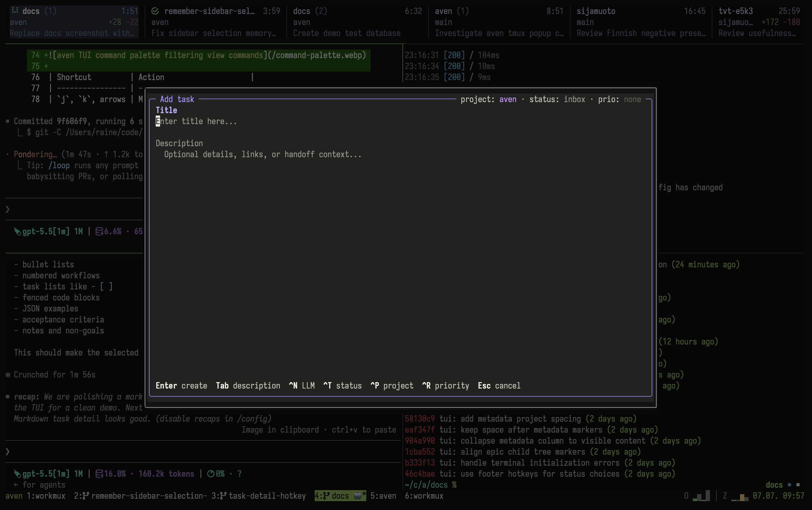The image size is (812, 510).
Task: Click model icon beside gpt-5.5 on 16.0% status line
Action: click(17, 474)
